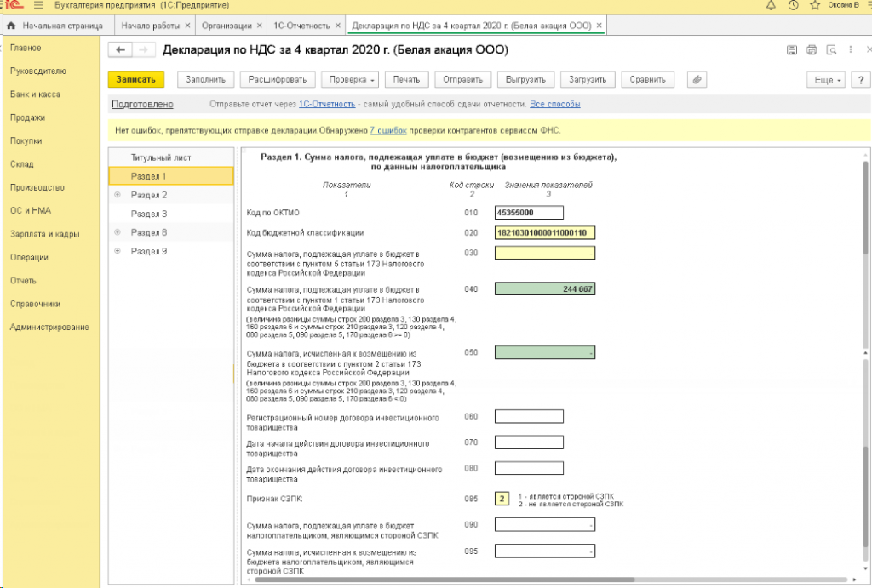Open Банк и касса section
Image resolution: width=872 pixels, height=588 pixels.
pos(35,94)
